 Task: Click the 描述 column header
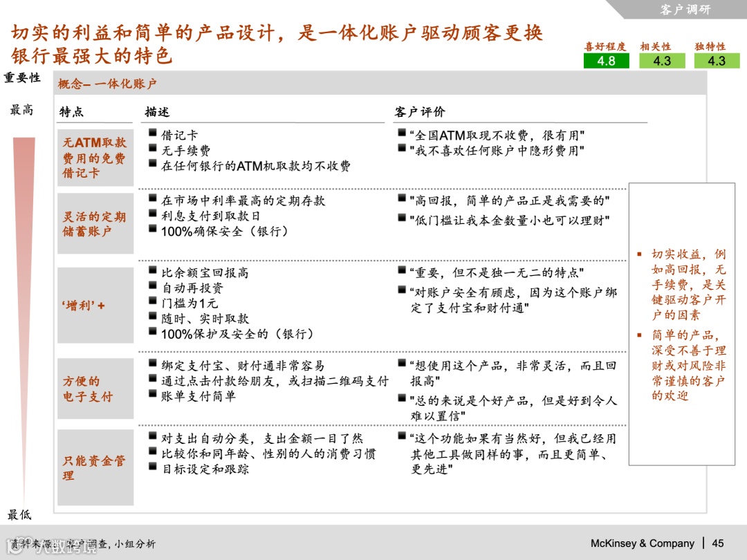(x=157, y=112)
